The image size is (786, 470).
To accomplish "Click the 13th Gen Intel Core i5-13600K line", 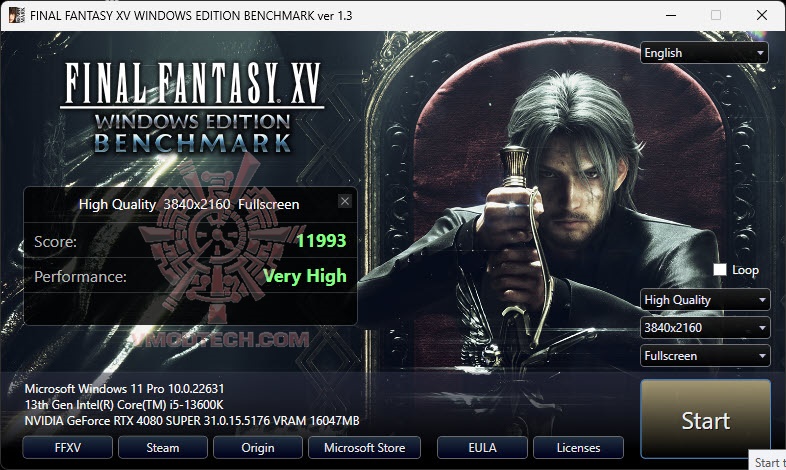I will point(124,405).
